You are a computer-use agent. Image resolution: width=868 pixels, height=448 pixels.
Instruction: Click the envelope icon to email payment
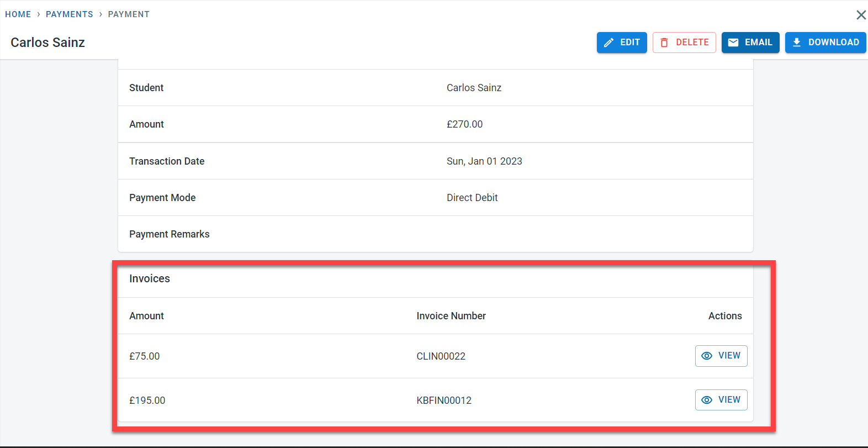coord(733,43)
